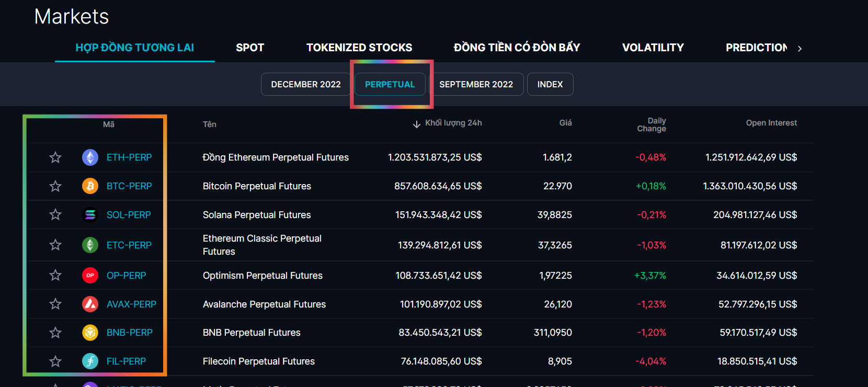Select the SEPTEMBER 2022 filter
Image resolution: width=868 pixels, height=387 pixels.
(x=476, y=84)
